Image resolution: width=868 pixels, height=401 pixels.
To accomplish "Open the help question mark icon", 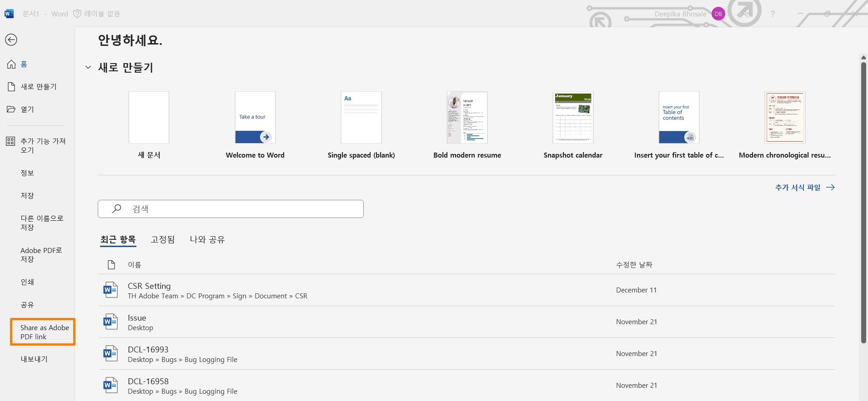I will tap(773, 14).
